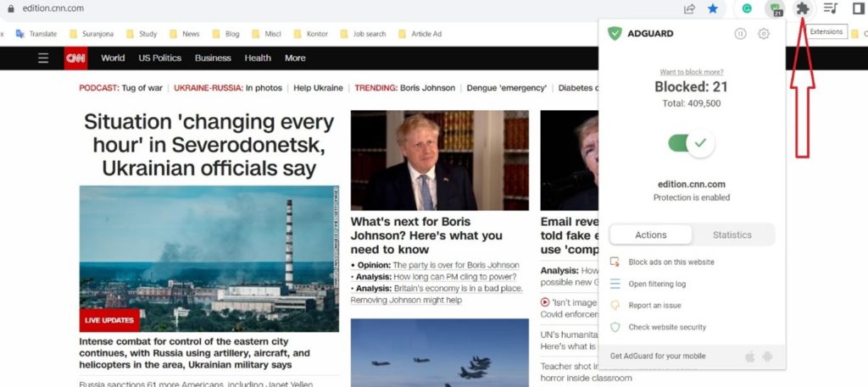Open How long can PM cling link

tap(455, 276)
